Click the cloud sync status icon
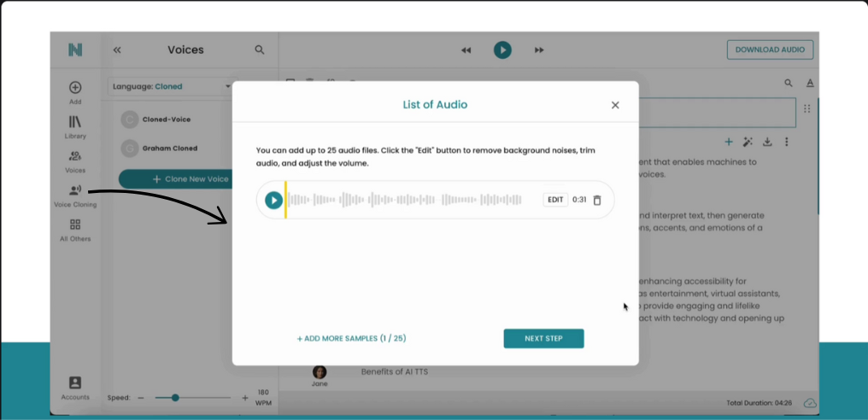Image resolution: width=868 pixels, height=420 pixels. (810, 403)
